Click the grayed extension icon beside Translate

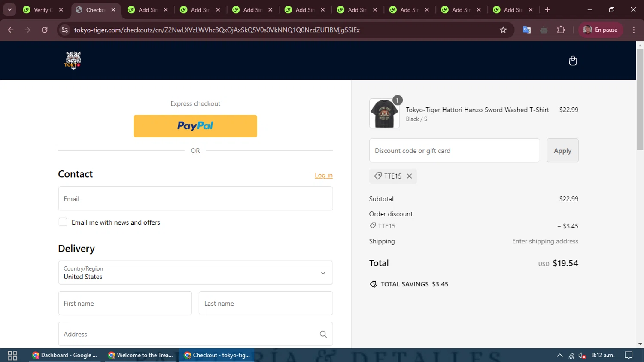pyautogui.click(x=544, y=30)
